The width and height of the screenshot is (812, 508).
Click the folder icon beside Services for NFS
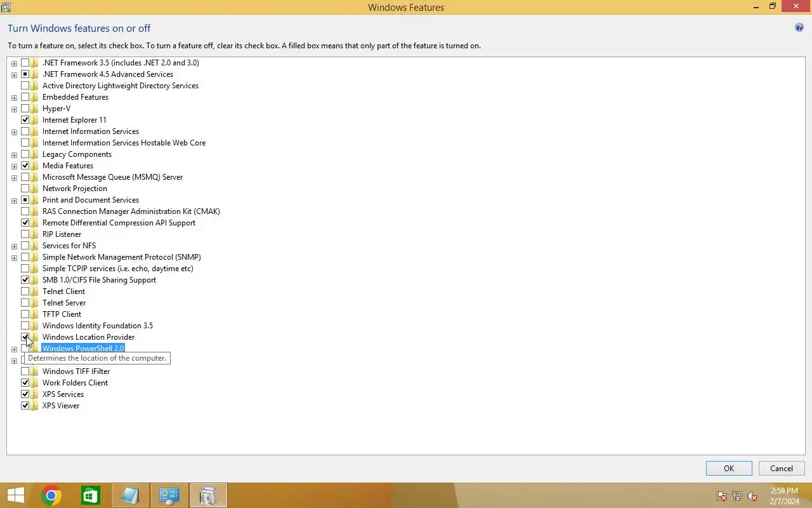[35, 246]
